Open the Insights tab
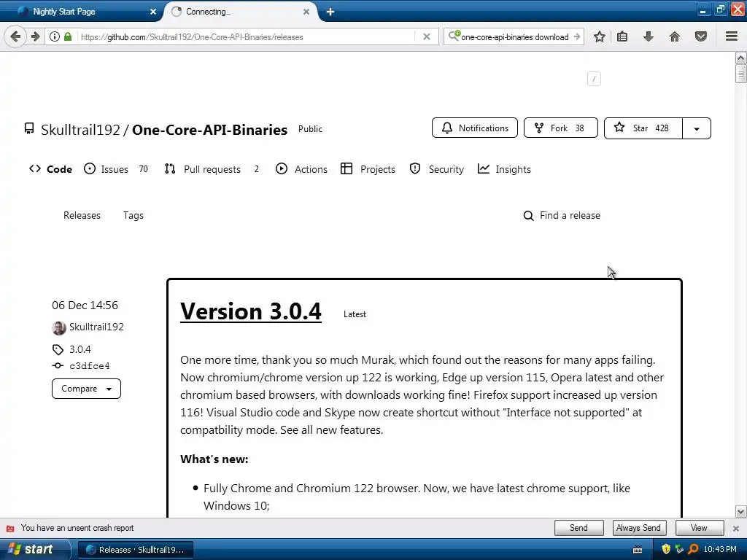The image size is (747, 560). 504,169
